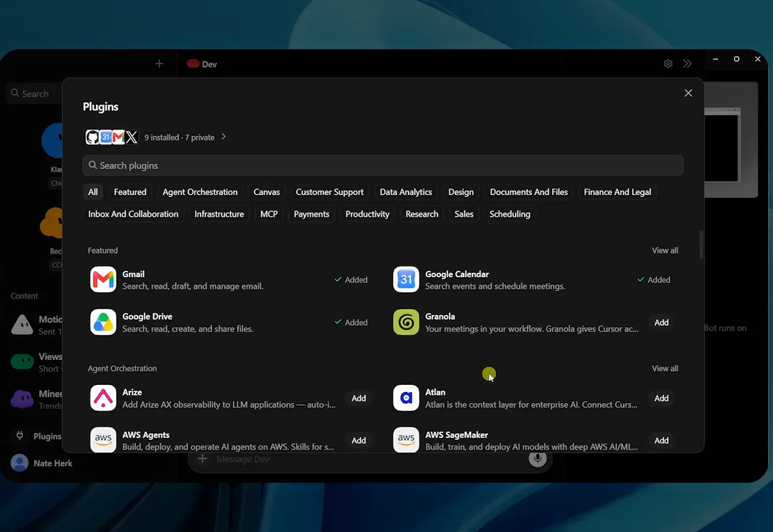773x532 pixels.
Task: View all Agent Orchestration plugins
Action: pos(665,368)
